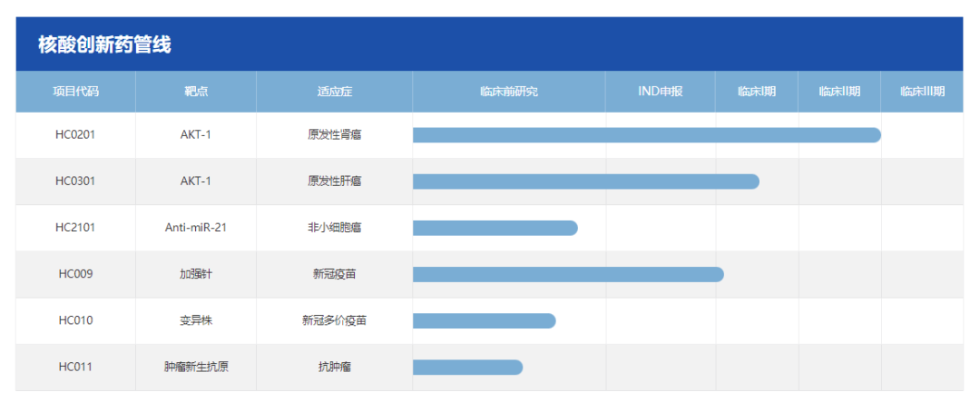The width and height of the screenshot is (980, 402).
Task: Click project code HC010
Action: pos(75,320)
